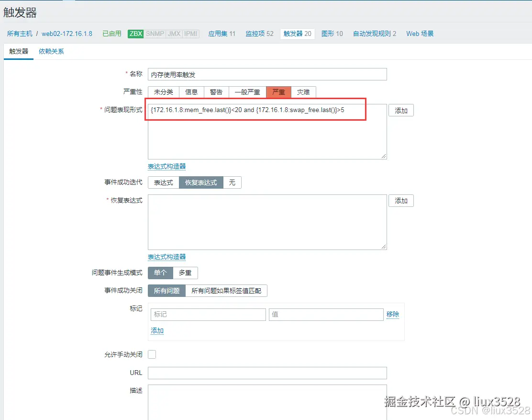Select 所有问题如果标签值匹配 option

click(x=226, y=291)
